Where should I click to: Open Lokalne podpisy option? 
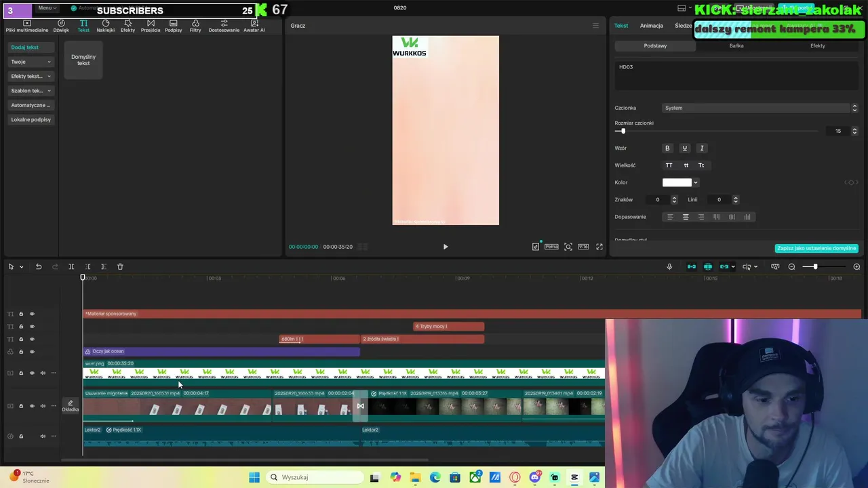(31, 119)
